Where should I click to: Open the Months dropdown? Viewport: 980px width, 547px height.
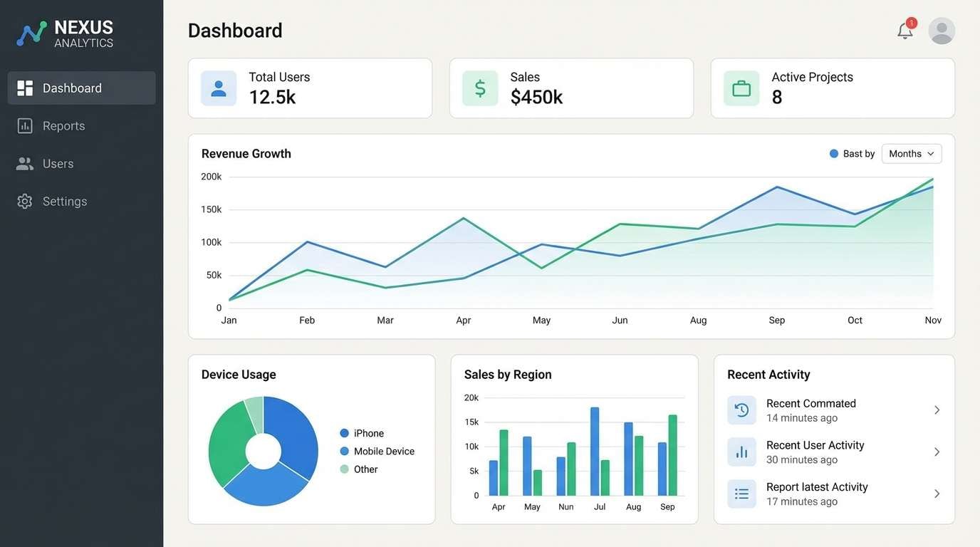912,153
